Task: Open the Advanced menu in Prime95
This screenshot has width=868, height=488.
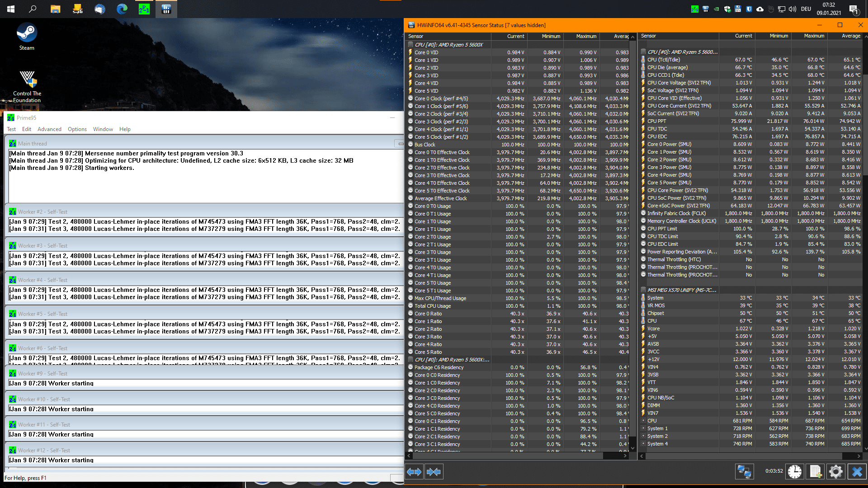Action: 49,129
